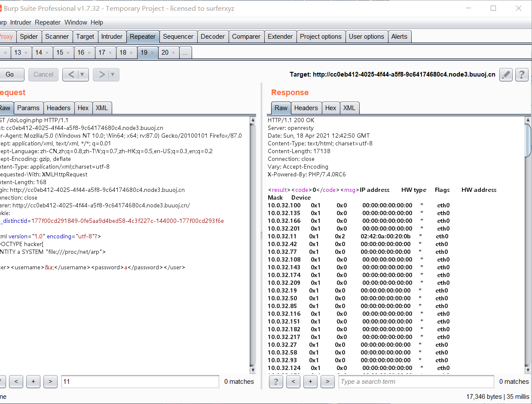Open the Alerts tab
This screenshot has height=404, width=532.
coord(399,37)
